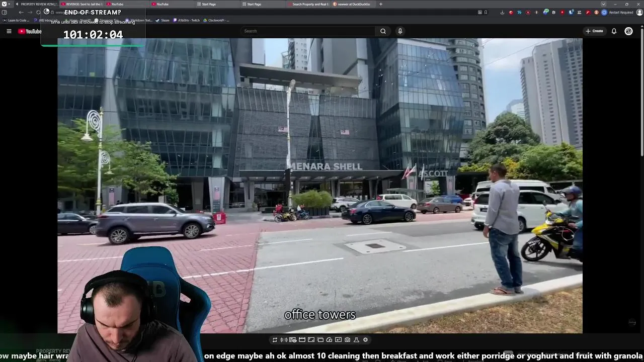Screen dimensions: 644x362
Task: Open the playback speed gauge icon
Action: coord(329,340)
